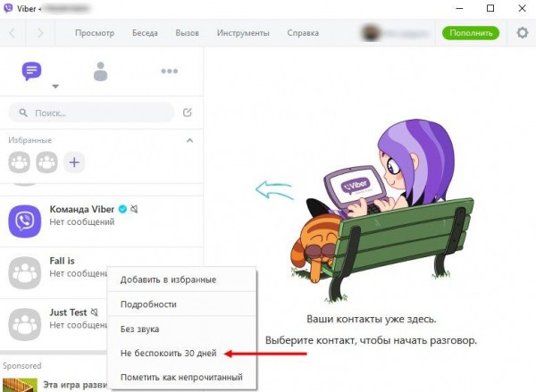Open the Просмотр menu

[95, 33]
